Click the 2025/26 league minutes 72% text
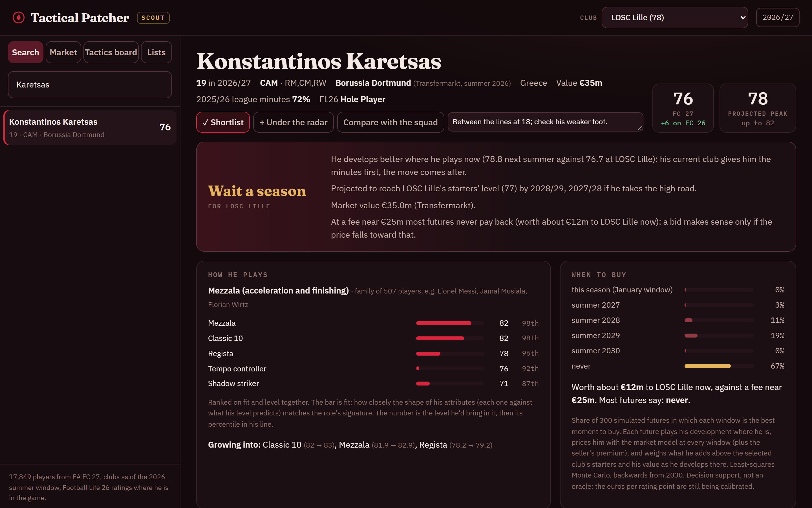 tap(253, 99)
